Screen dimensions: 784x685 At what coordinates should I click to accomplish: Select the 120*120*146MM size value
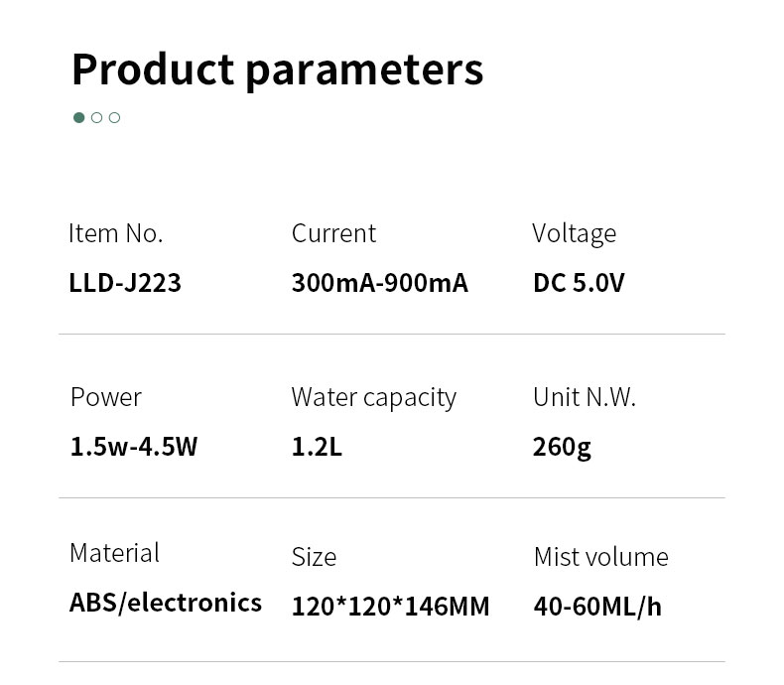tap(390, 606)
